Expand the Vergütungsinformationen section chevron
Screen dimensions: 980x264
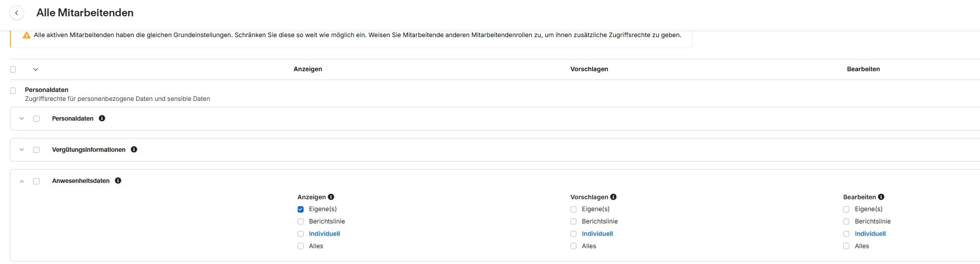point(22,150)
